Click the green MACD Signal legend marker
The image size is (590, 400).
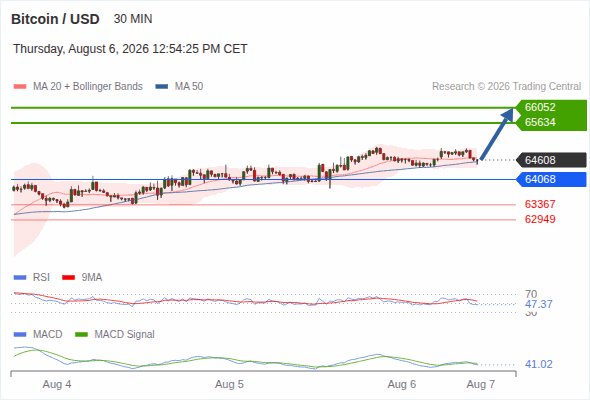point(81,335)
